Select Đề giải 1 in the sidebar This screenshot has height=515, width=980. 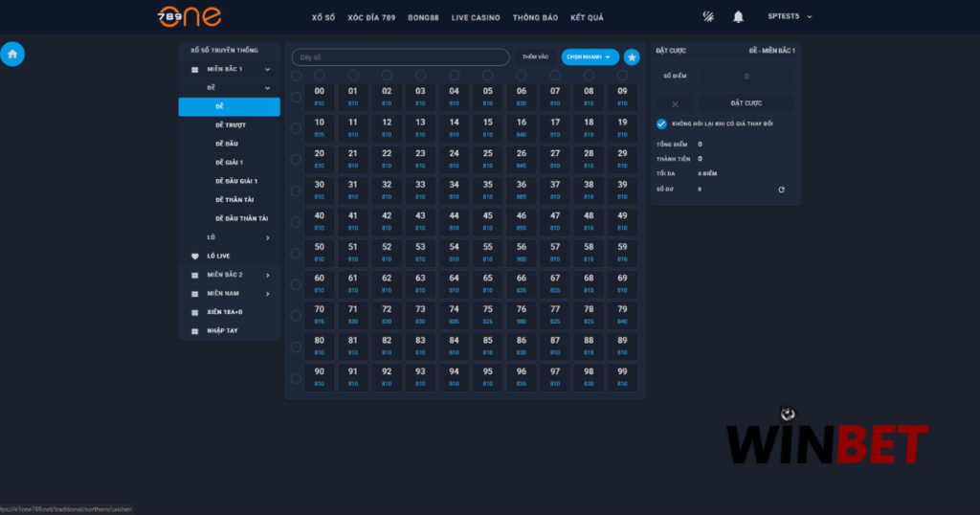click(230, 163)
